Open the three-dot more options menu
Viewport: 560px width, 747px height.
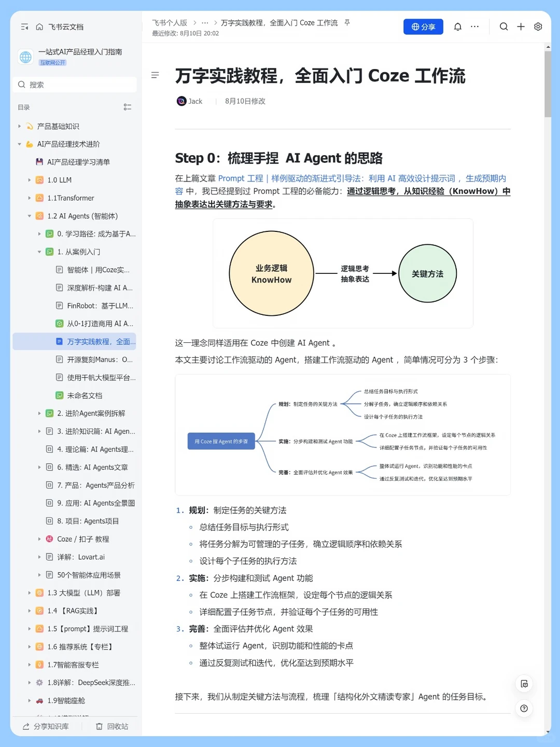(475, 27)
